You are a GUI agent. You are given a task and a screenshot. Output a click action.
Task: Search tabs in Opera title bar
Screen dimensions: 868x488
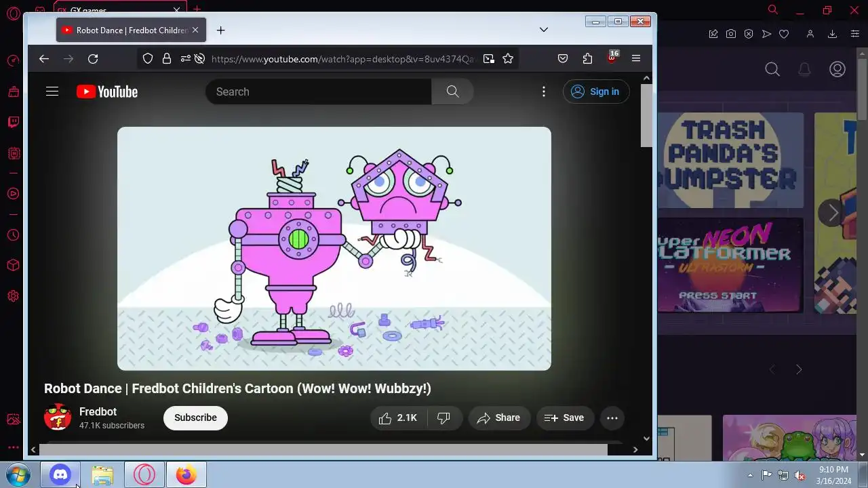pyautogui.click(x=772, y=9)
